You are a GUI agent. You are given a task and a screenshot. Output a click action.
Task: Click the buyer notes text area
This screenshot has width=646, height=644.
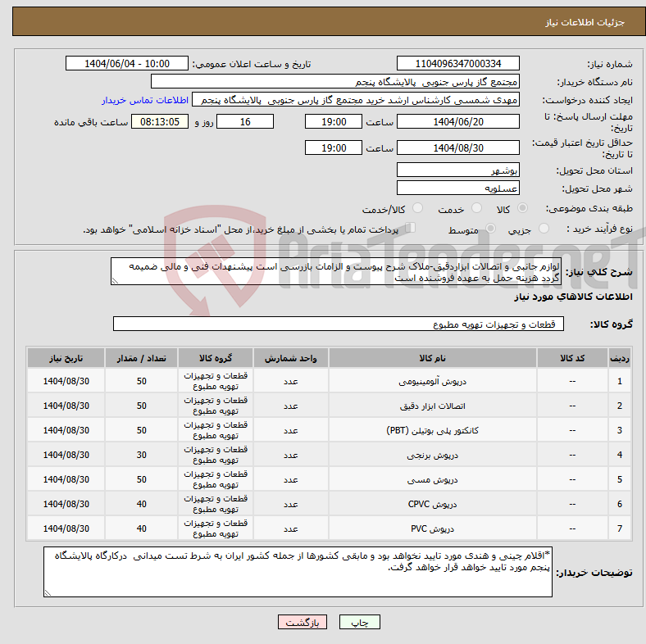pos(298,572)
